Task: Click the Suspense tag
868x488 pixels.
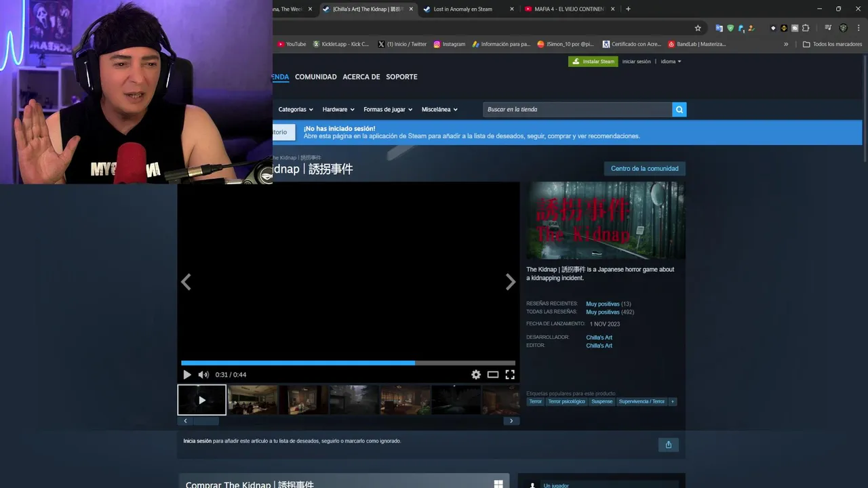Action: [x=601, y=402]
